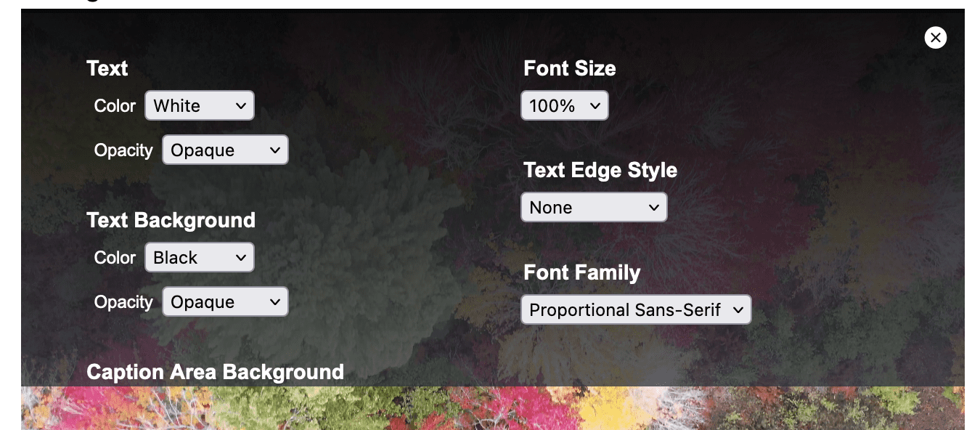Screen dimensions: 980x430
Task: Open the Text Color dropdown showing White
Action: tap(200, 105)
